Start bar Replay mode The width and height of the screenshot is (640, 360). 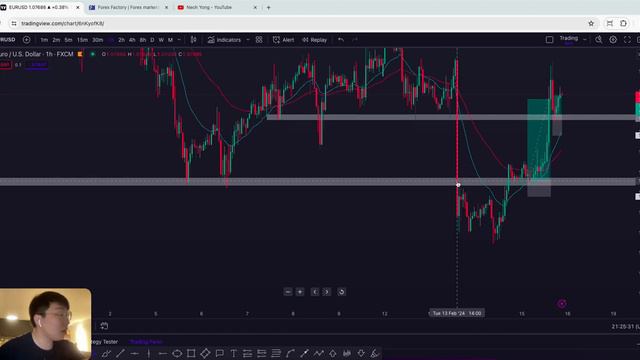tap(315, 40)
